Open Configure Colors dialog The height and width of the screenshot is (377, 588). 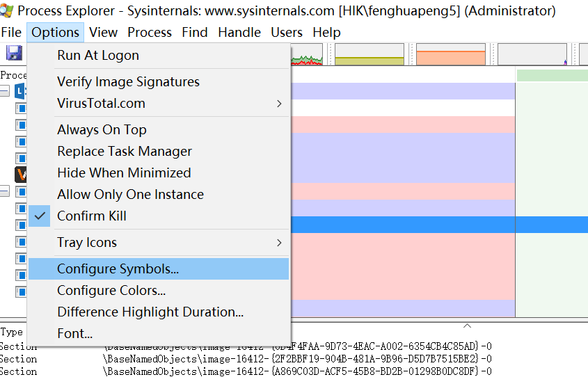point(159,291)
